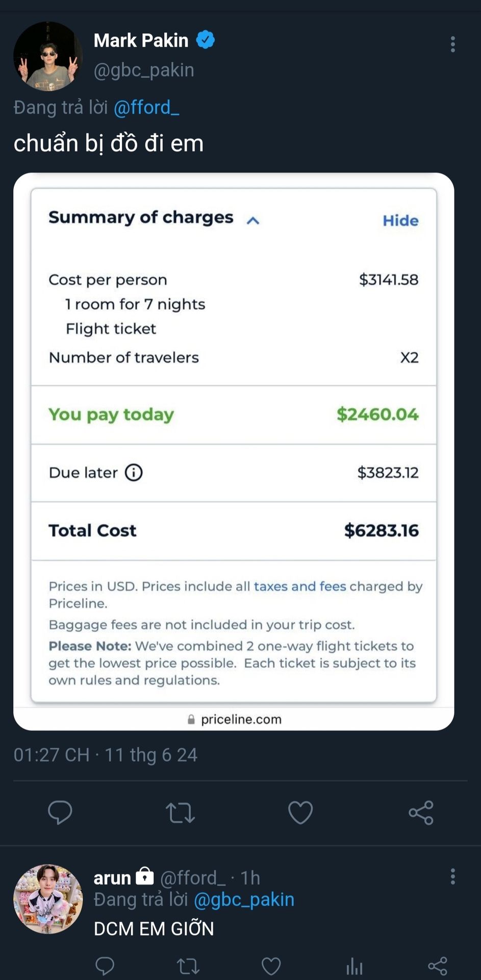View analytics of arun's reply

pos(354,966)
